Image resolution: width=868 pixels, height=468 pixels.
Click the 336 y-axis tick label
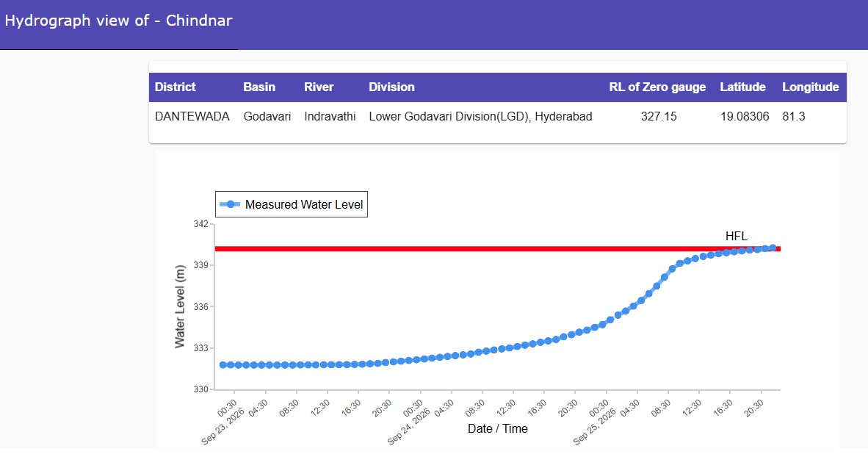click(200, 307)
